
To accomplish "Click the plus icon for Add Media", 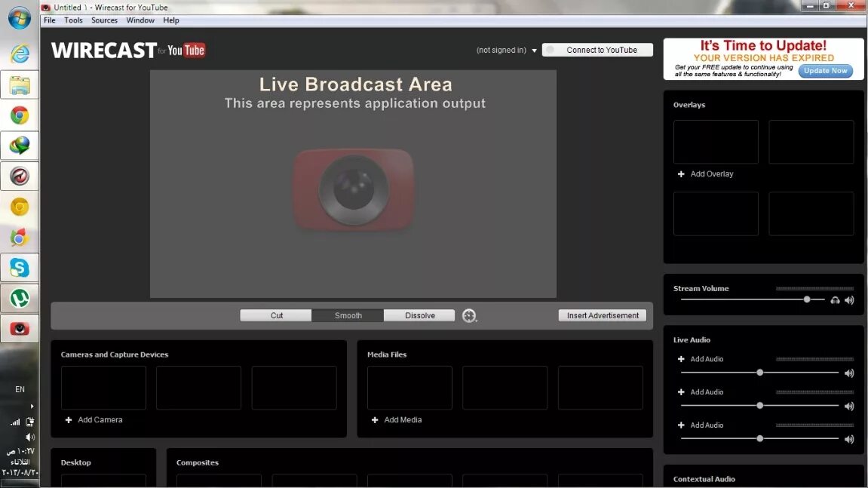I will coord(375,420).
